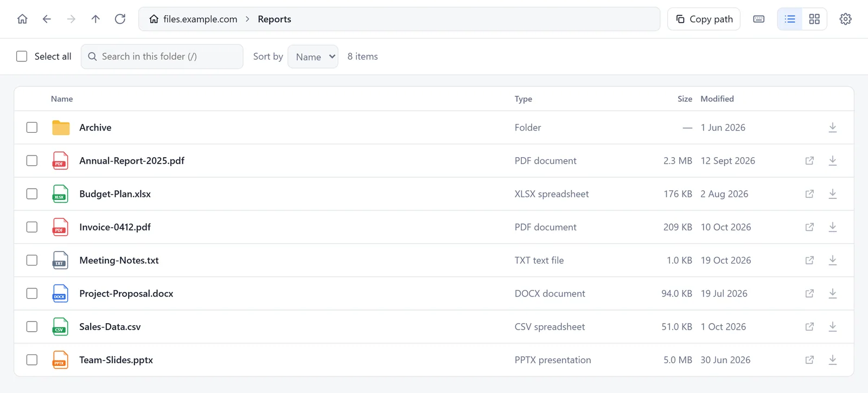Open the Sort by Name dropdown
This screenshot has height=393, width=868.
coord(313,56)
